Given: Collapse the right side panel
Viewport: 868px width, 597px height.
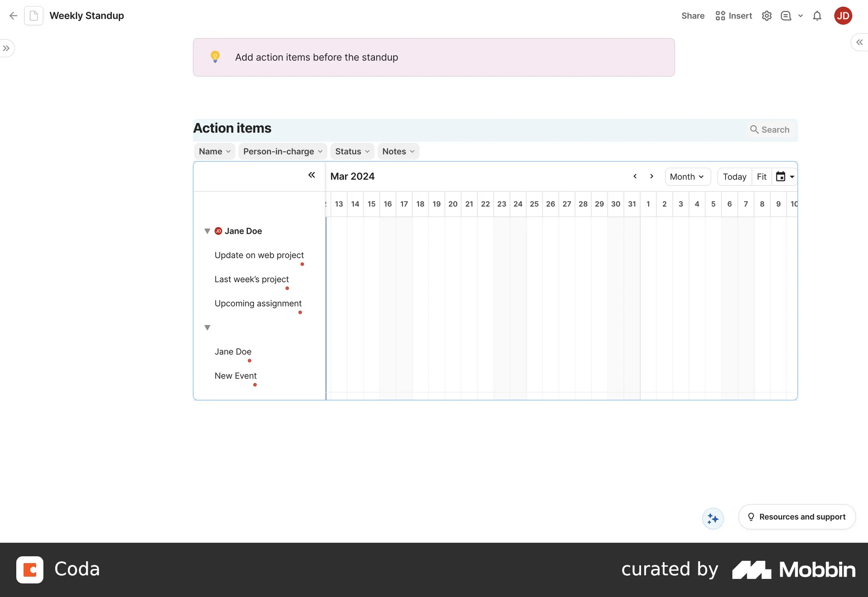Looking at the screenshot, I should pos(859,42).
